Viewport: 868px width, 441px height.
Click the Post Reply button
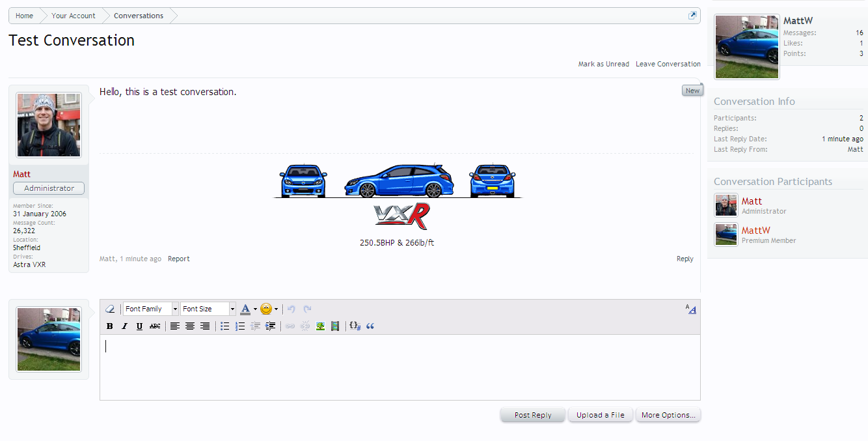[x=533, y=415]
